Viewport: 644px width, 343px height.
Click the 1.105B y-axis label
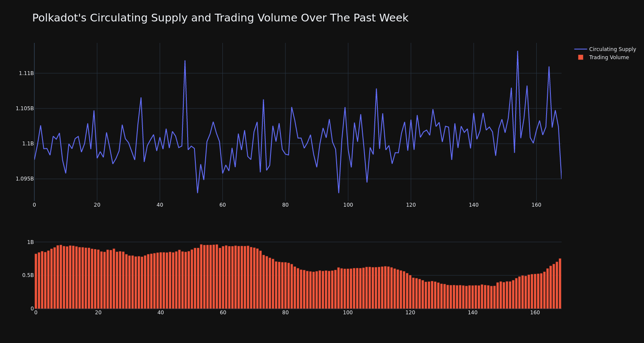[x=24, y=108]
